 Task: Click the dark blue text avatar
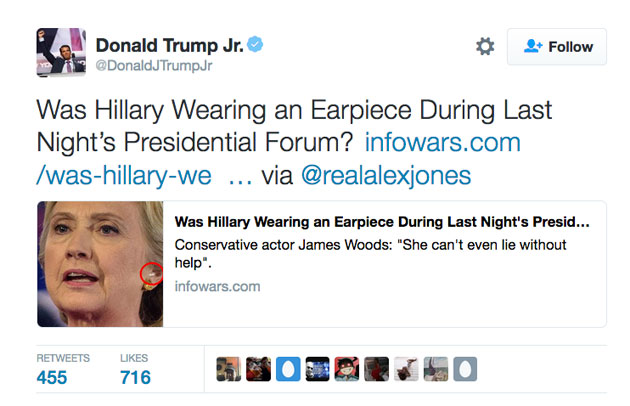click(317, 369)
